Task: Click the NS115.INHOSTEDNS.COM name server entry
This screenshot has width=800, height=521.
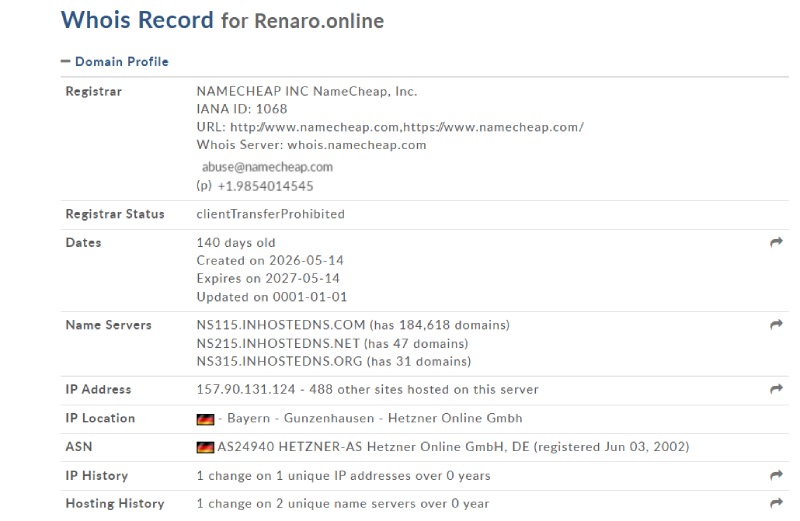Action: 353,325
